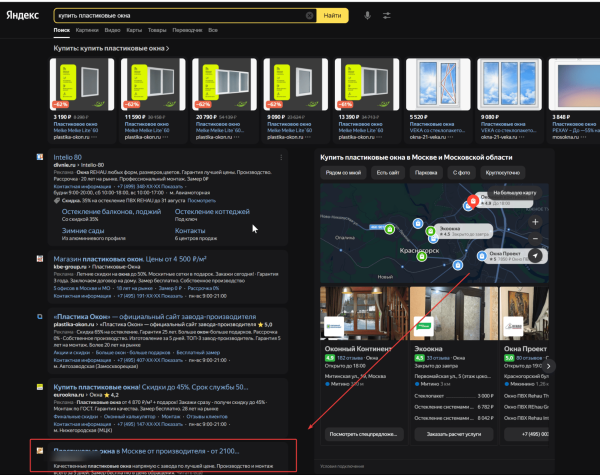Zoom in on the map with plus
Screen dimensions: 600x475
tap(536, 221)
